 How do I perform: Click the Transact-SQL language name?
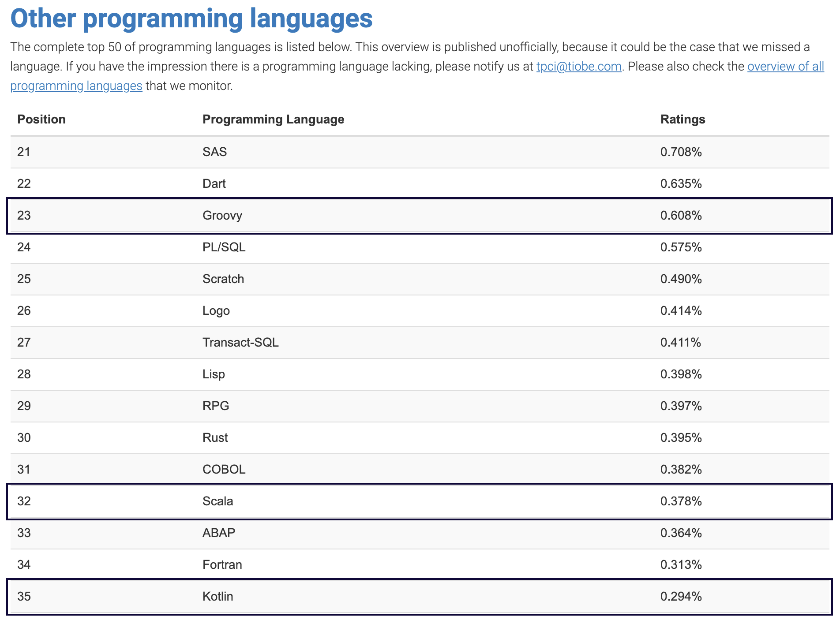click(240, 343)
